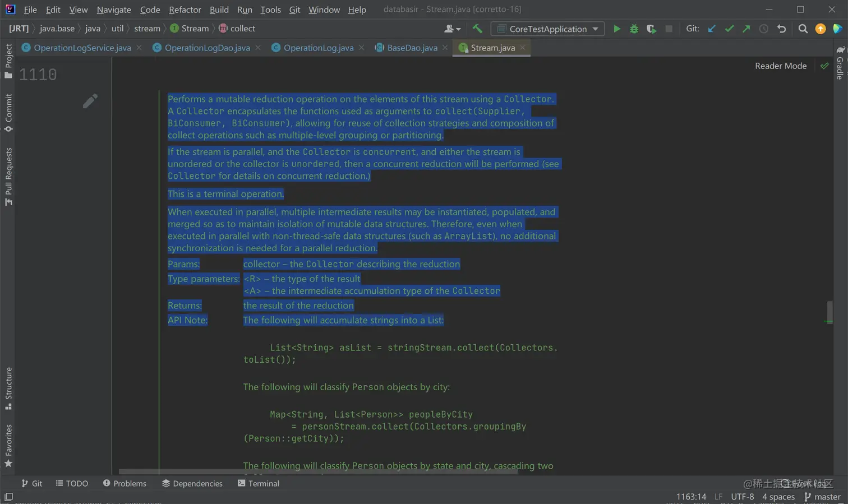This screenshot has width=848, height=504.
Task: Build the project with the hammer icon
Action: (477, 29)
